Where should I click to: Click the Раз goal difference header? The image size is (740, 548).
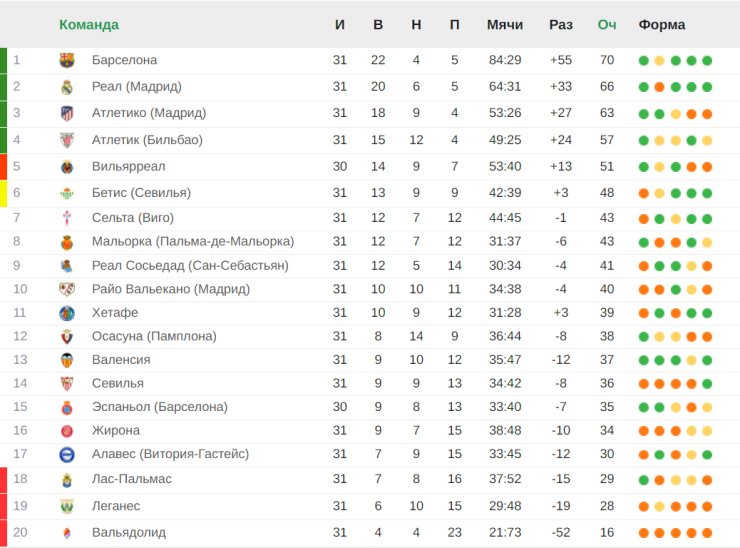pyautogui.click(x=561, y=24)
